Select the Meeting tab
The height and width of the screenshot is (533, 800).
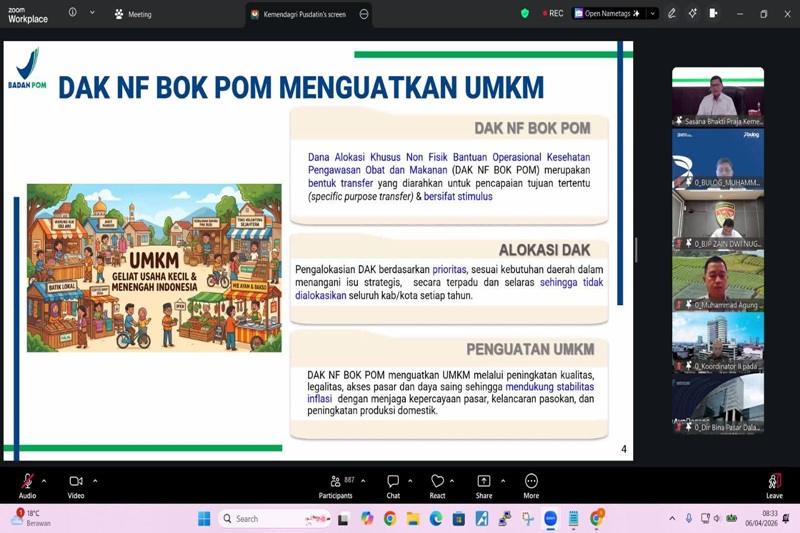coord(133,14)
